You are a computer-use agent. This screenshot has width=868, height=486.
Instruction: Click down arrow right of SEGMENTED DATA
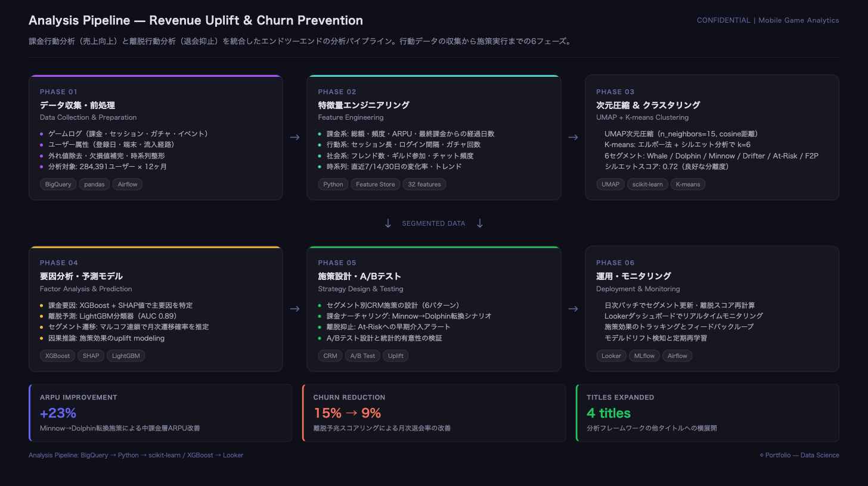click(x=480, y=223)
